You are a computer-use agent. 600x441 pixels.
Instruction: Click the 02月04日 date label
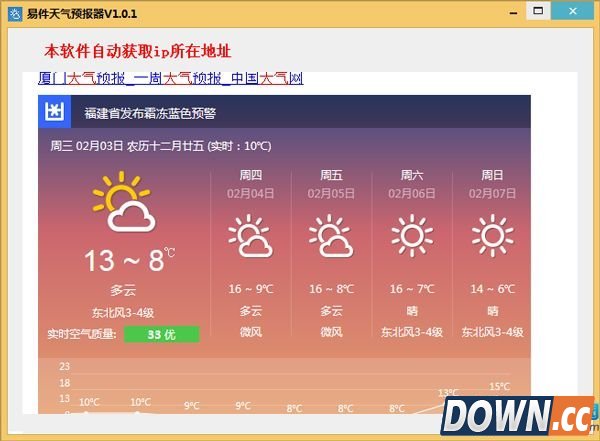(x=251, y=193)
